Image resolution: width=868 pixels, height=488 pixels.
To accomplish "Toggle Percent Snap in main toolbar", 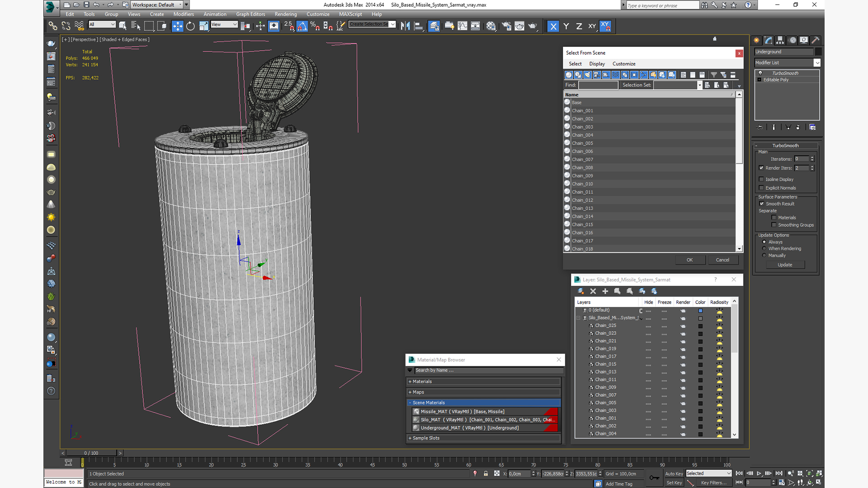I will 315,26.
